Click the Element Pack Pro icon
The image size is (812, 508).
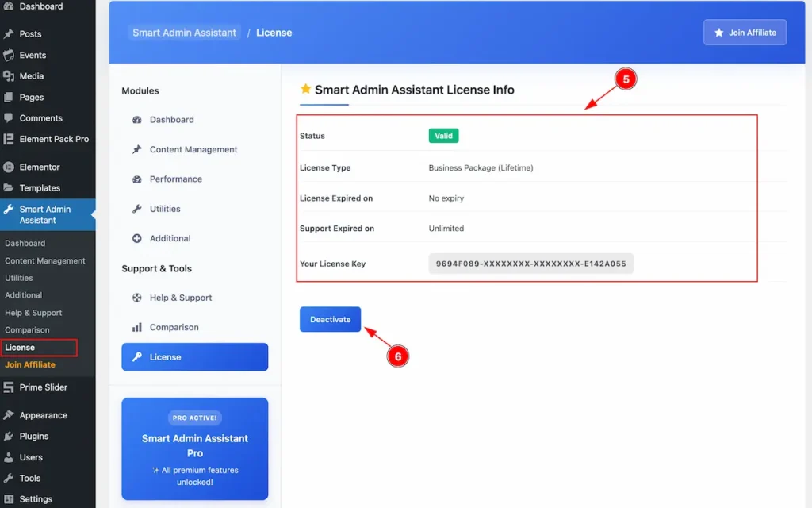pyautogui.click(x=8, y=139)
